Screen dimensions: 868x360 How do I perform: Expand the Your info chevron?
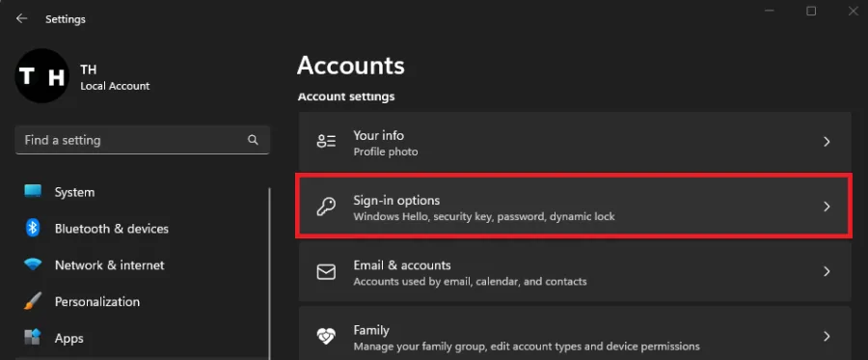(827, 142)
